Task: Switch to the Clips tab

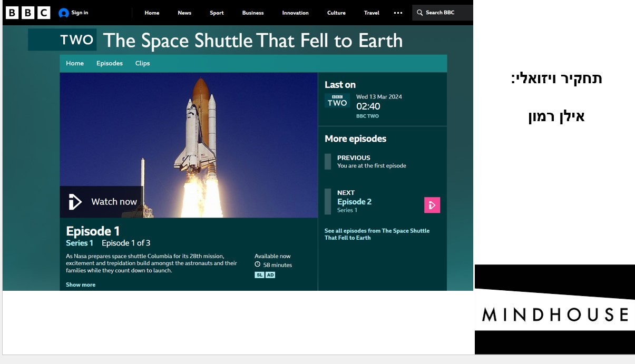Action: click(143, 63)
